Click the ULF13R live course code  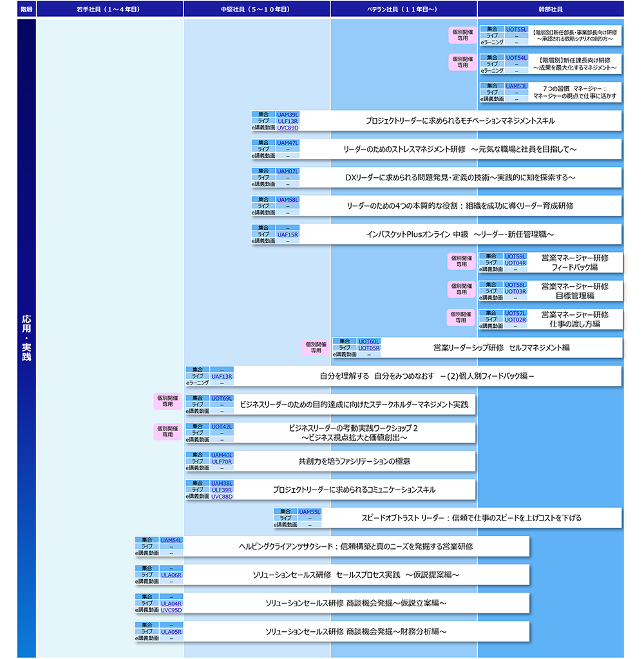[x=287, y=121]
